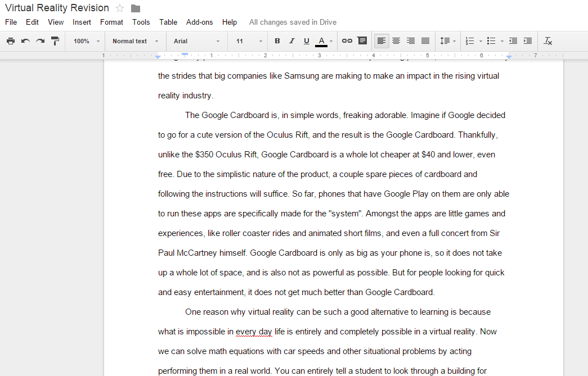Select the Paint format tool
The height and width of the screenshot is (376, 588).
point(55,41)
